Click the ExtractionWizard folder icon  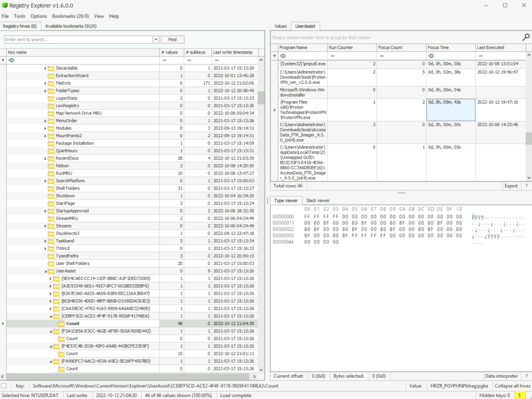(51, 76)
